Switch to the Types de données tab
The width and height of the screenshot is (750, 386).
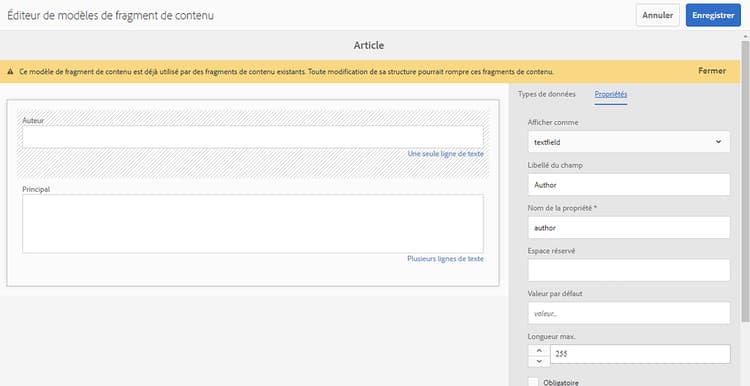(547, 94)
